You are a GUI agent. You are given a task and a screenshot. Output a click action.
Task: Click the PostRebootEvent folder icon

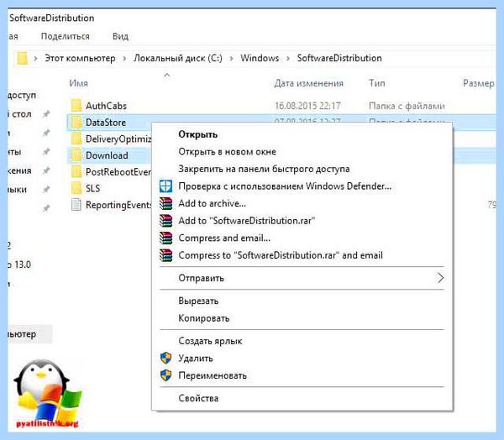coord(76,171)
